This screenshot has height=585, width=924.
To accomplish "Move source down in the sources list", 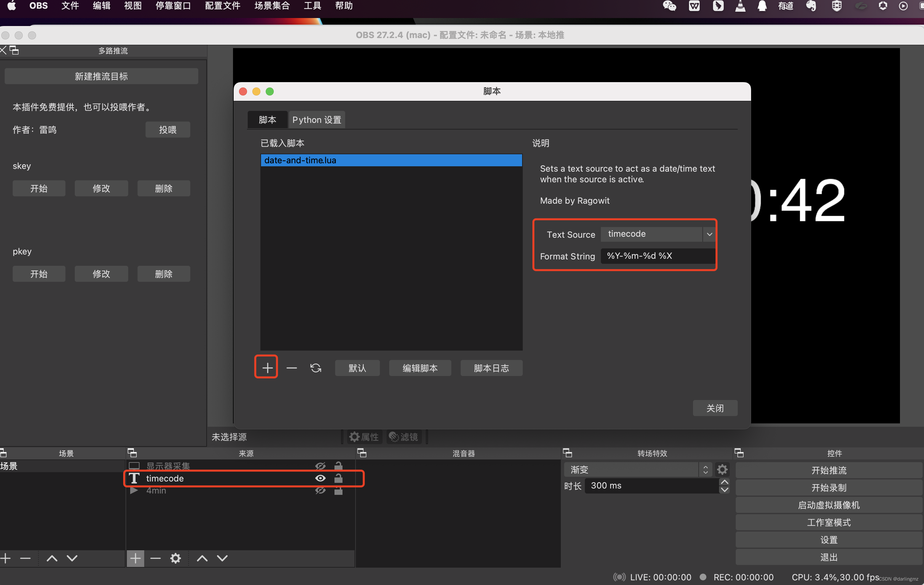I will point(223,558).
